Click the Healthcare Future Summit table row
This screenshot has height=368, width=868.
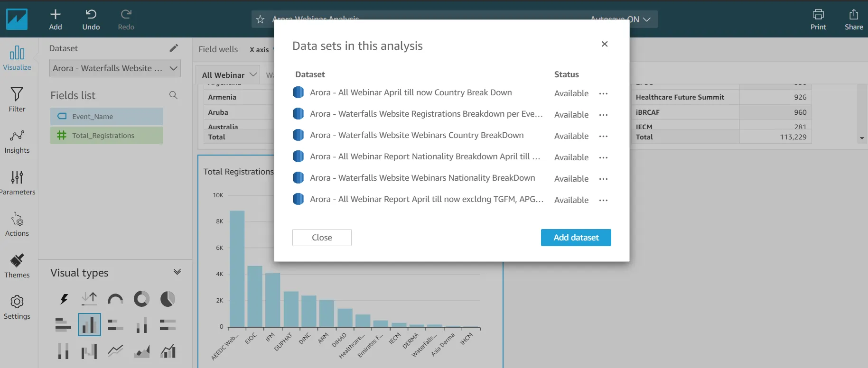click(x=720, y=97)
